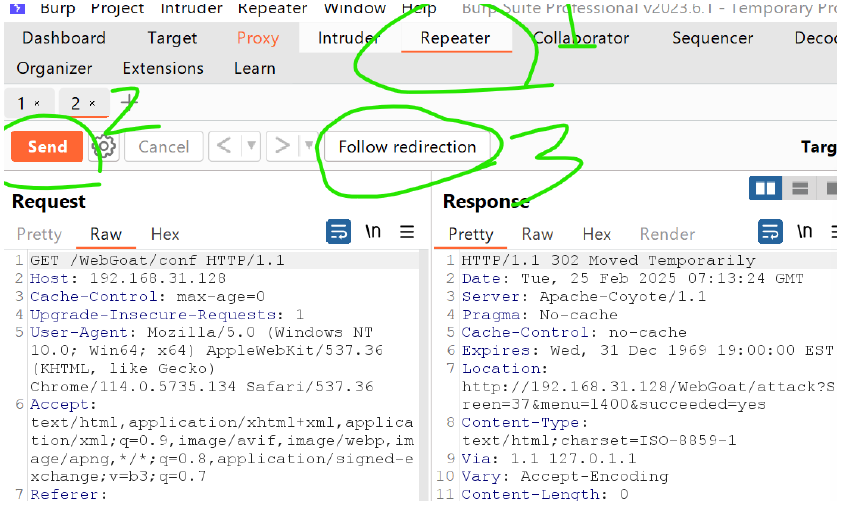Open the Extensions tab
841x505 pixels.
point(163,68)
